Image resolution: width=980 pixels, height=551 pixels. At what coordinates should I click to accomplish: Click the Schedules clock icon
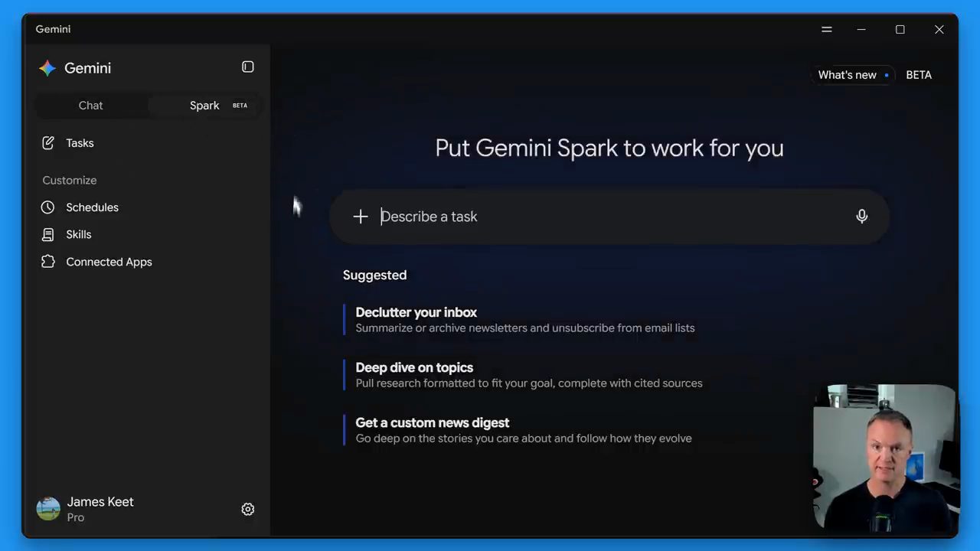click(48, 207)
